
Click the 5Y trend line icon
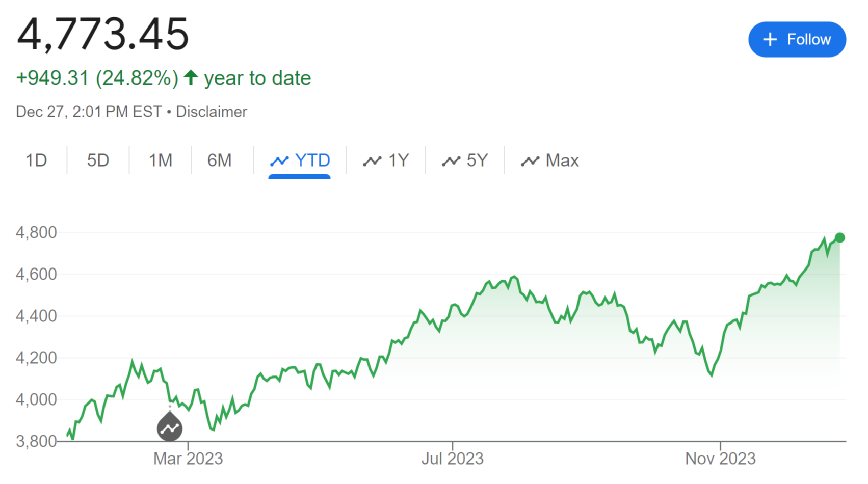click(451, 161)
